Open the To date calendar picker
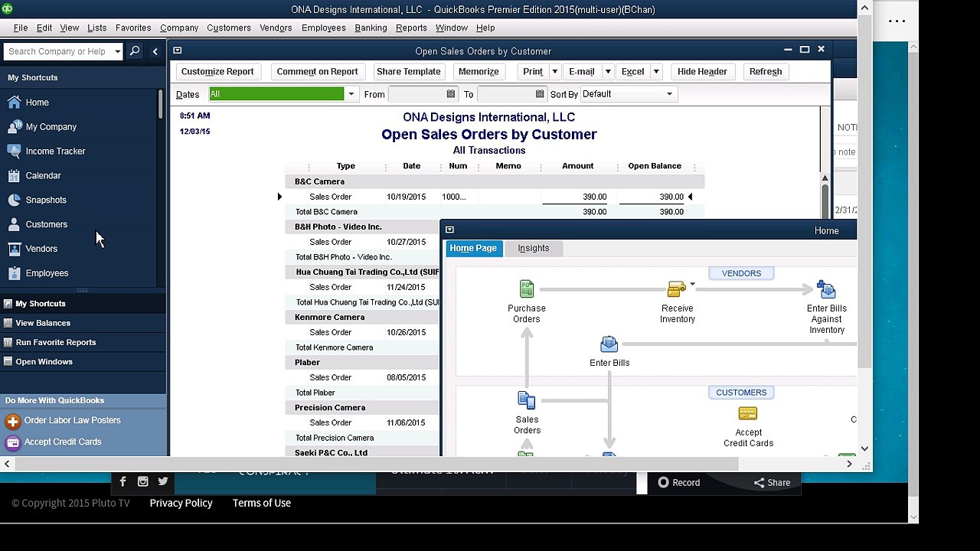The width and height of the screenshot is (980, 551). click(x=540, y=94)
